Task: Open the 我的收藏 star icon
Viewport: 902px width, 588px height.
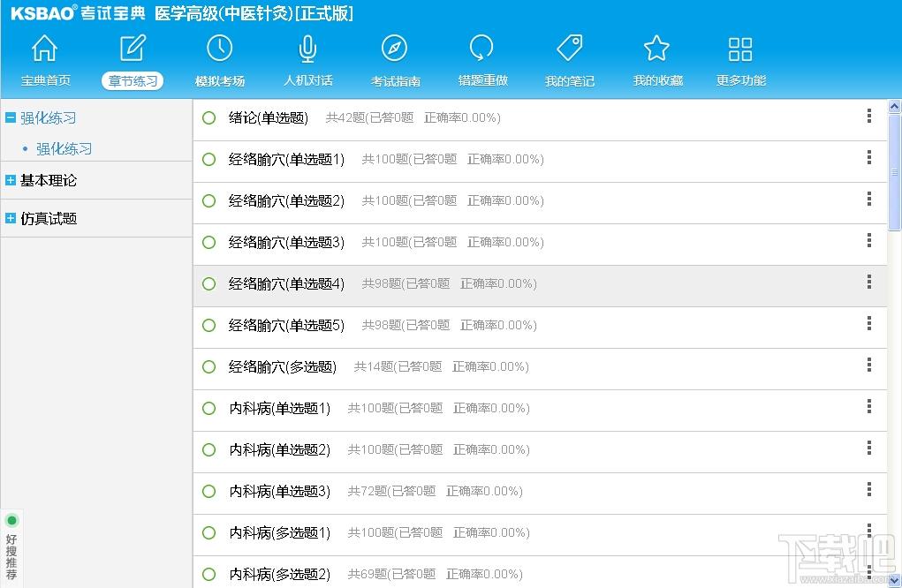Action: [x=656, y=49]
